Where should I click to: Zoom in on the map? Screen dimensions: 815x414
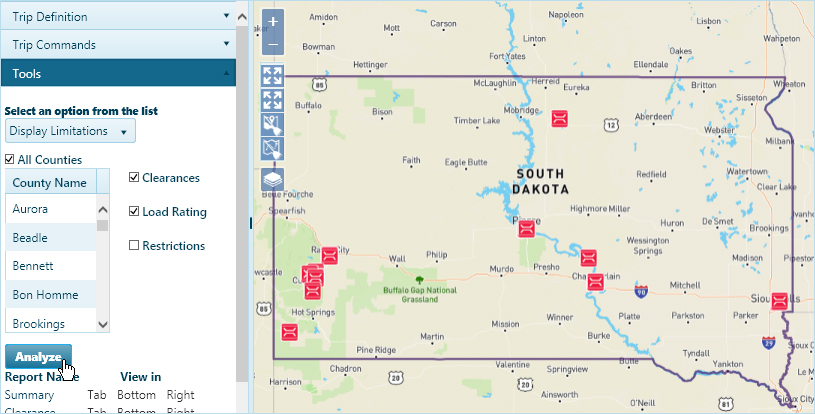272,22
